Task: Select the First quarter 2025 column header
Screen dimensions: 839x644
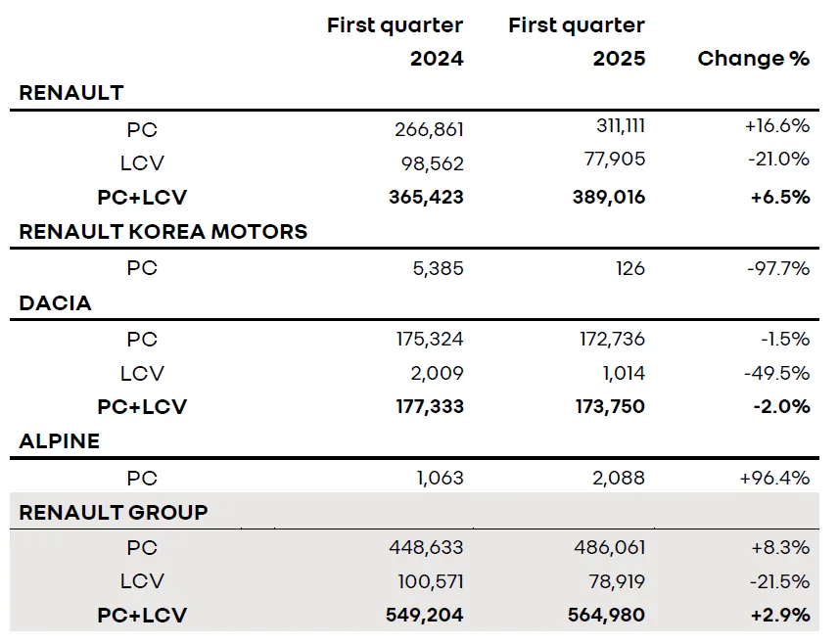Action: point(577,41)
